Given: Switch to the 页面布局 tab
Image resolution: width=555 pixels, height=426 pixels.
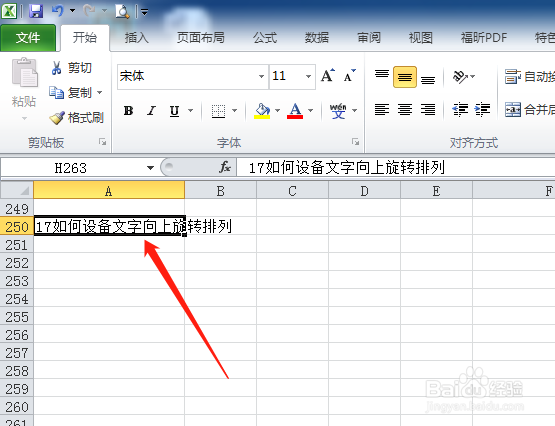Looking at the screenshot, I should pos(201,38).
